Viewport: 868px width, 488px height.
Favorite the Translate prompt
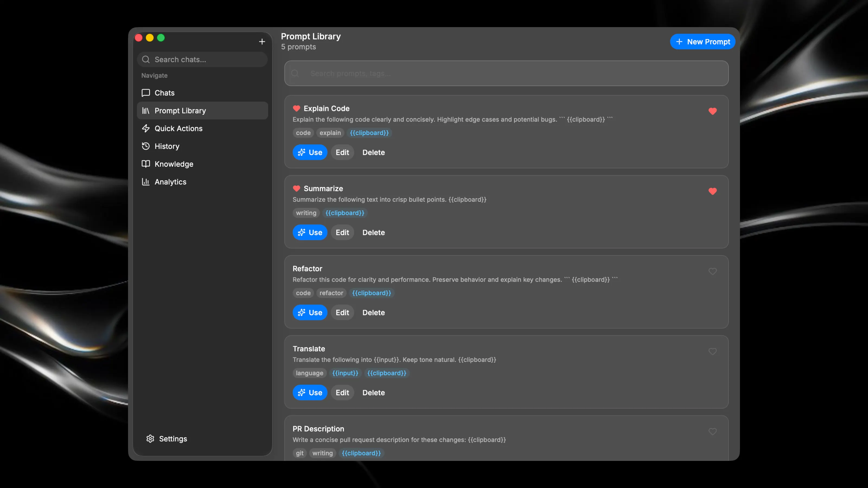[x=712, y=352]
